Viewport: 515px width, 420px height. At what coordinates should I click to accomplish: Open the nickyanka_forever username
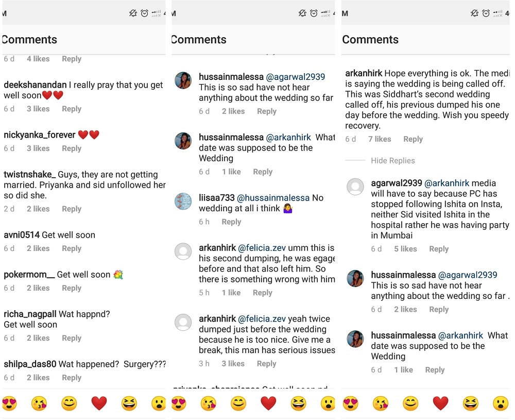[x=40, y=135]
